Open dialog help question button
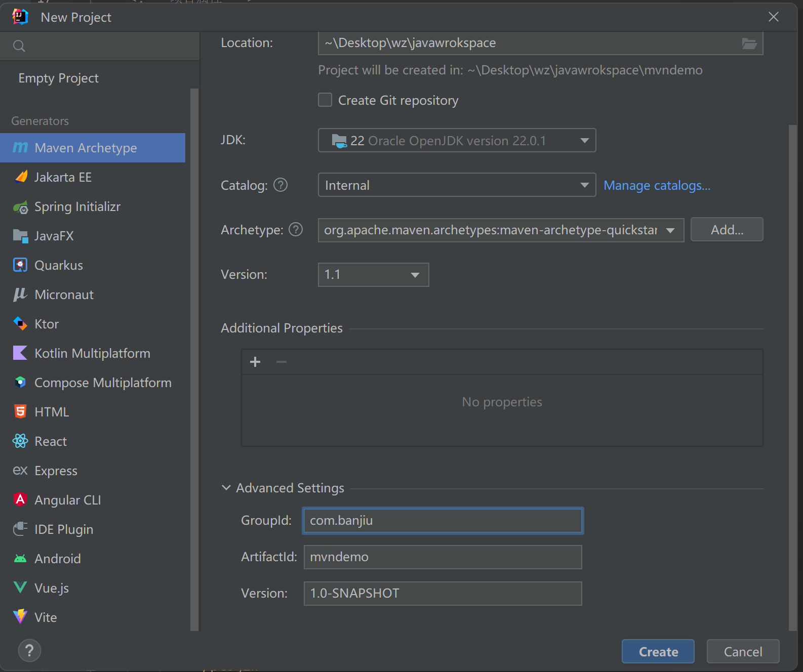Screen dimensions: 803x672 point(29,651)
